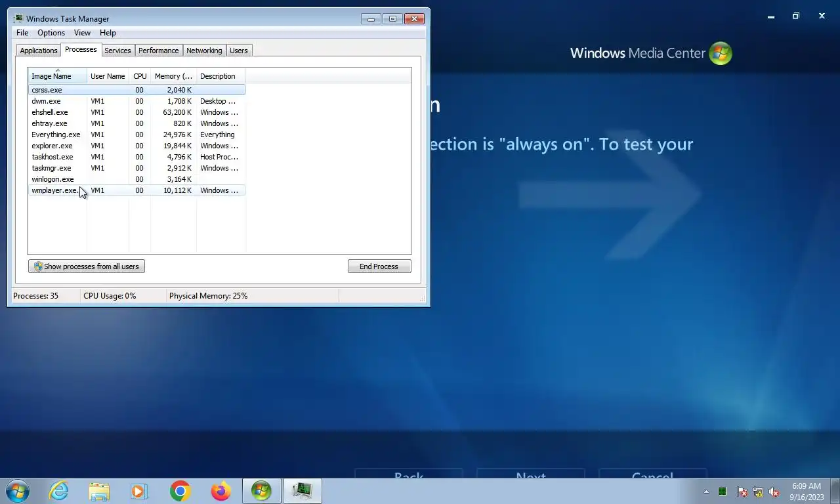The image size is (840, 504).
Task: Open Windows Explorer folder taskbar icon
Action: 99,491
